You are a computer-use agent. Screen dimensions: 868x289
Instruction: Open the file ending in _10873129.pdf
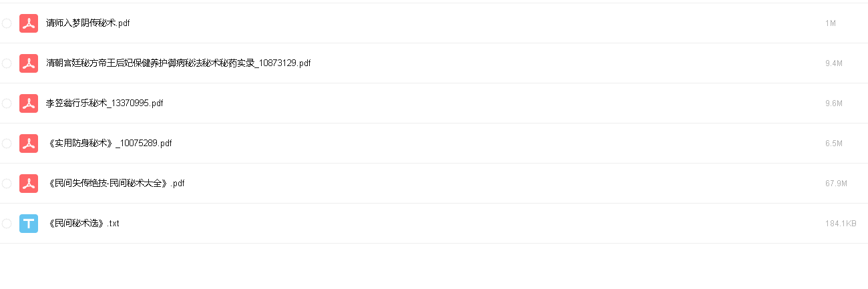(x=178, y=63)
